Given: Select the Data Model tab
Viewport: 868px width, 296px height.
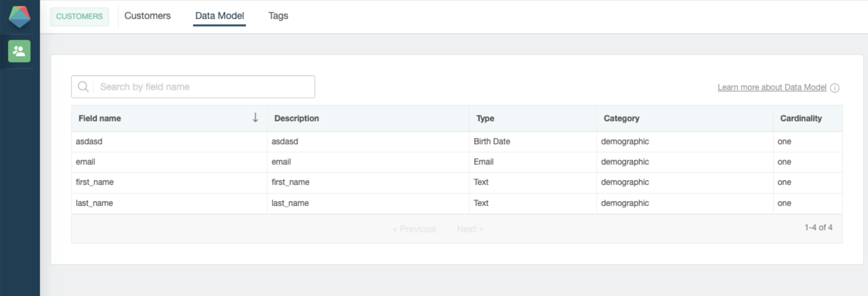Looking at the screenshot, I should click(x=220, y=16).
